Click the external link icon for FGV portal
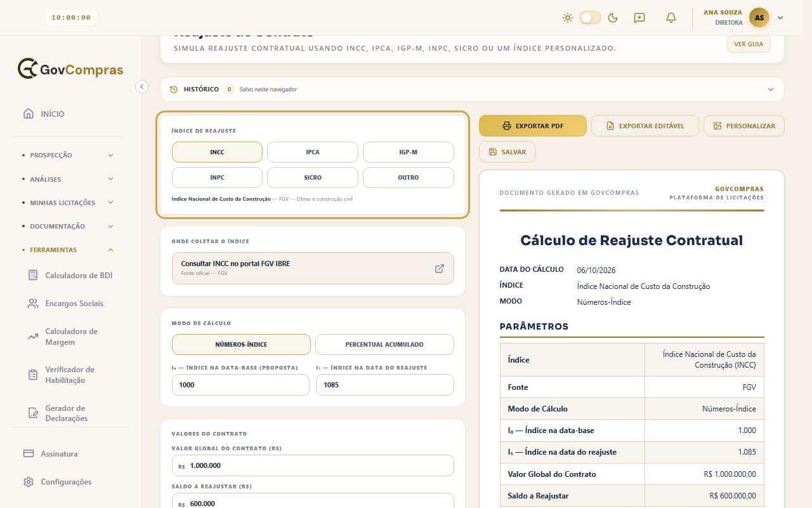Screen dimensions: 812x508 pos(440,268)
